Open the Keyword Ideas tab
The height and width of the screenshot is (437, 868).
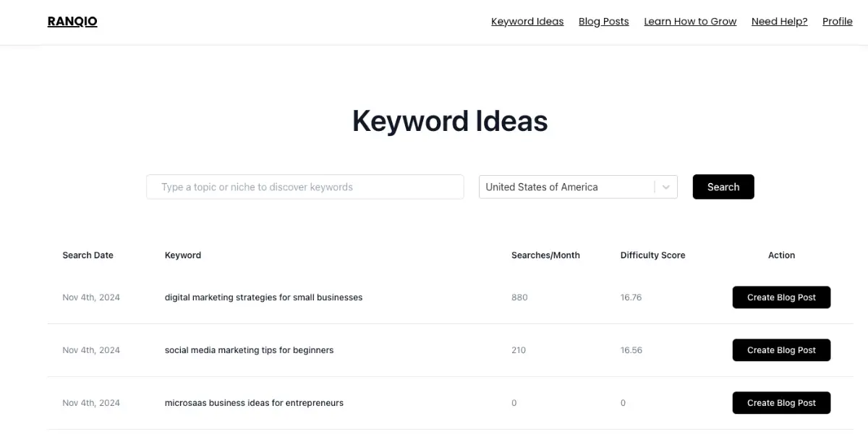527,21
